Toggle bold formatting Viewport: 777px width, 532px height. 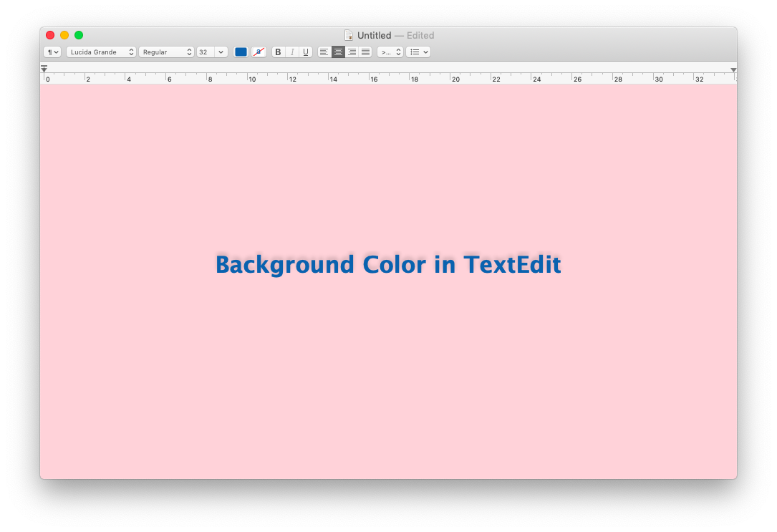(278, 52)
